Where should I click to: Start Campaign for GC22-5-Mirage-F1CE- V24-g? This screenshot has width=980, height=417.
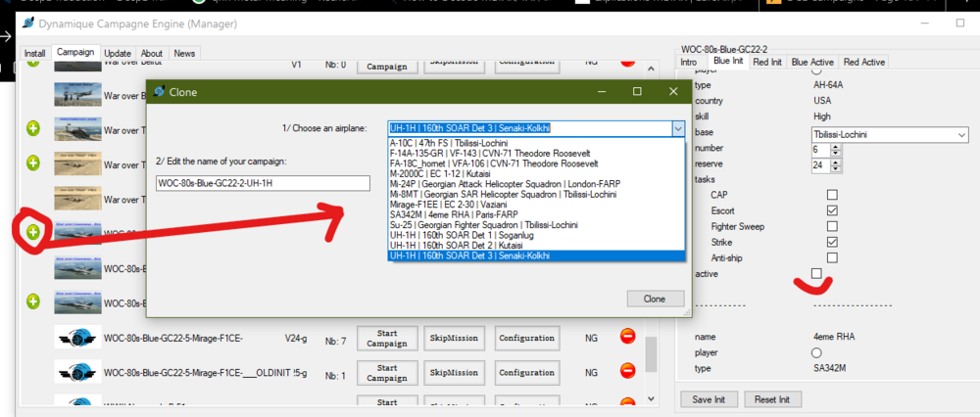[x=387, y=338]
